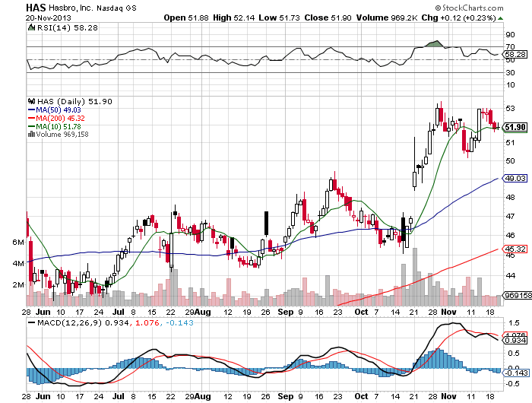Click the MA(50) 49.03 legend entry
Screen dimensions: 532x403
tap(59, 110)
